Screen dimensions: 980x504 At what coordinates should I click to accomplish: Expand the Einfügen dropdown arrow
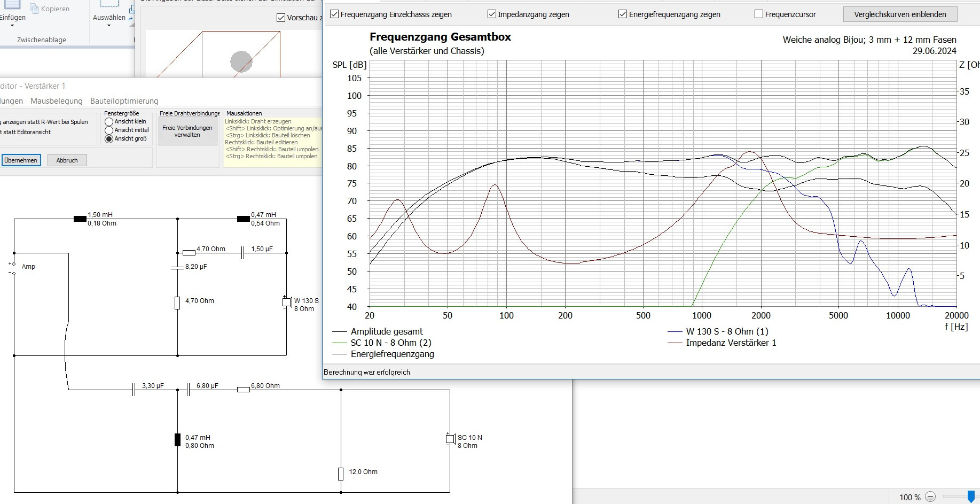12,26
